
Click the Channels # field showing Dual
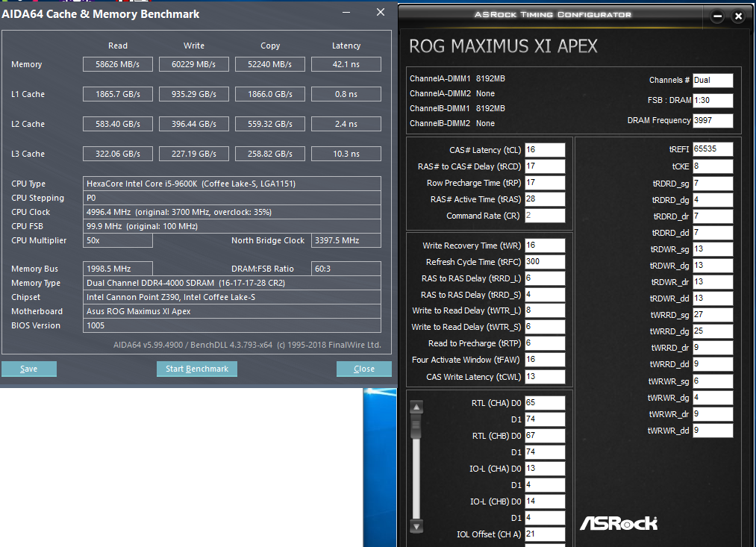(x=713, y=81)
